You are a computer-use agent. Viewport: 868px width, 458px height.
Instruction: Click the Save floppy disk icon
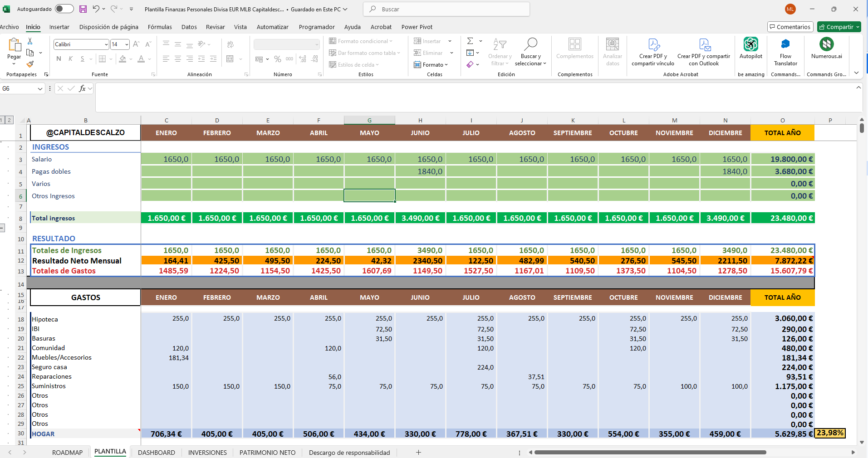pos(83,9)
